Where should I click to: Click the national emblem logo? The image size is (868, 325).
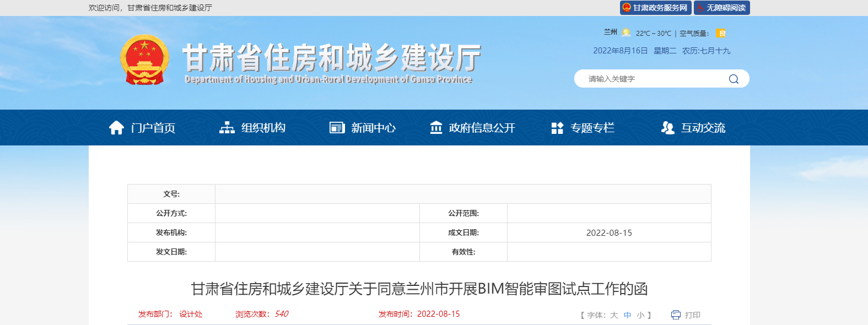[x=144, y=59]
